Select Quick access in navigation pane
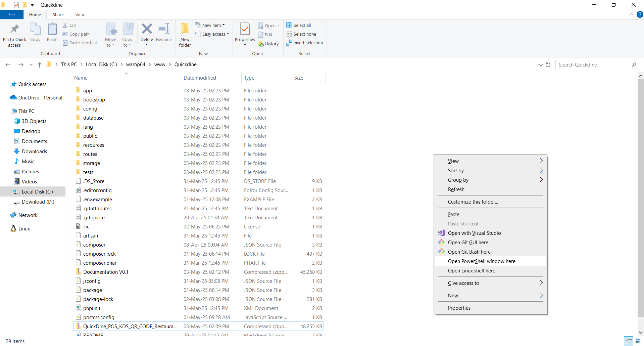The image size is (644, 346). 32,84
